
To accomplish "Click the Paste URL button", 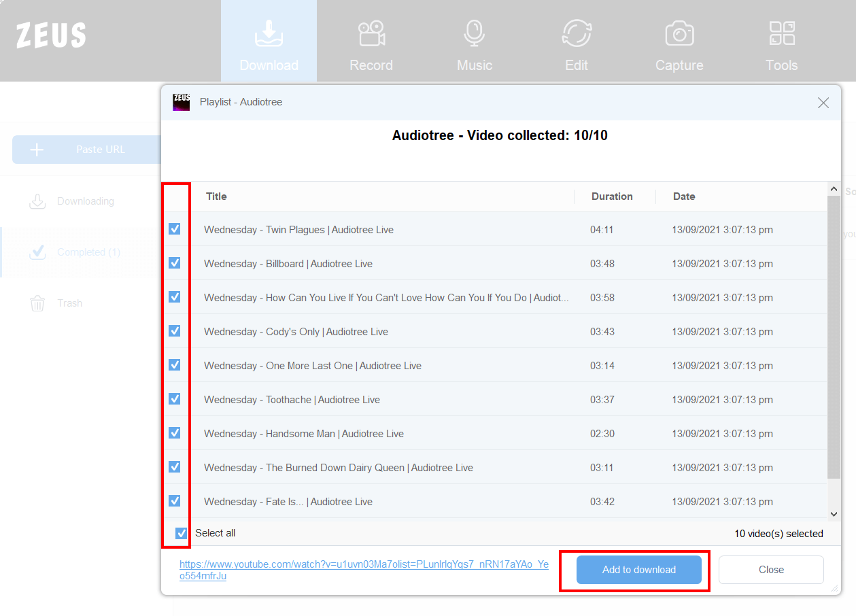I will (x=86, y=150).
